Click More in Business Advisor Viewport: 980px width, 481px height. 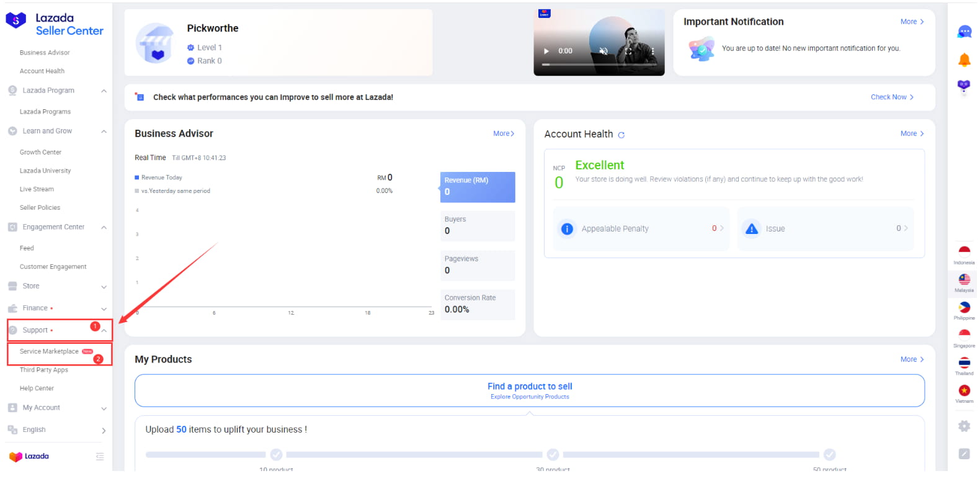coord(504,133)
